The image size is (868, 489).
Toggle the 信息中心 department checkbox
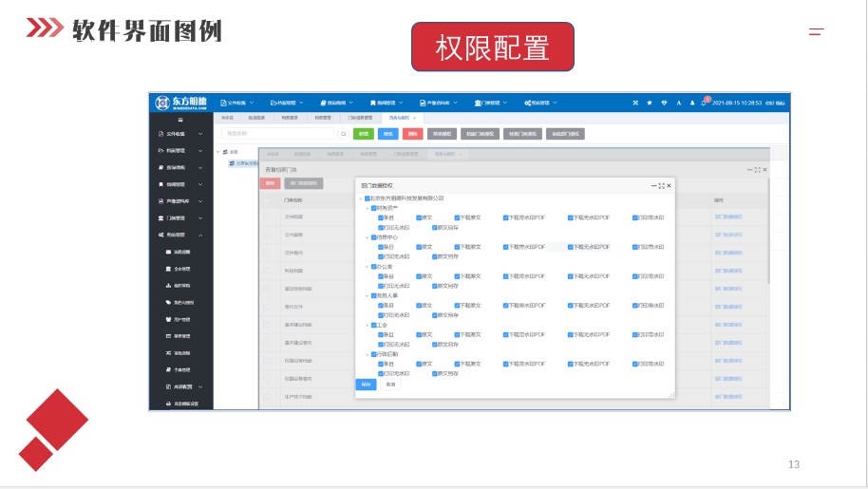pyautogui.click(x=374, y=237)
